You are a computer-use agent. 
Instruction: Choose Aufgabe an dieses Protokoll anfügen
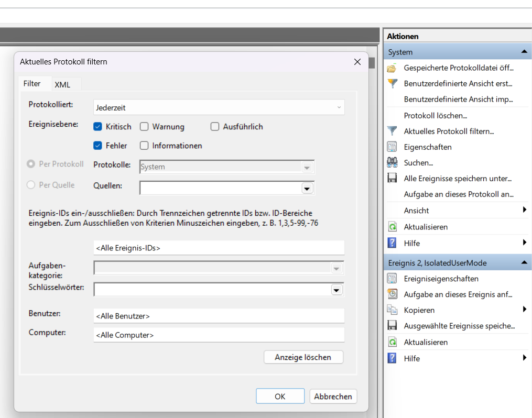coord(459,194)
